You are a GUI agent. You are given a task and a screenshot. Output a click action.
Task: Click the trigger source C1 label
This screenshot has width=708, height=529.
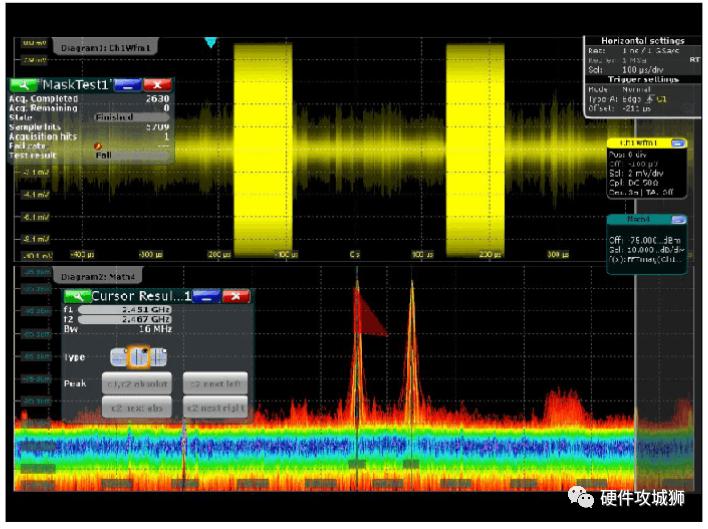(661, 99)
